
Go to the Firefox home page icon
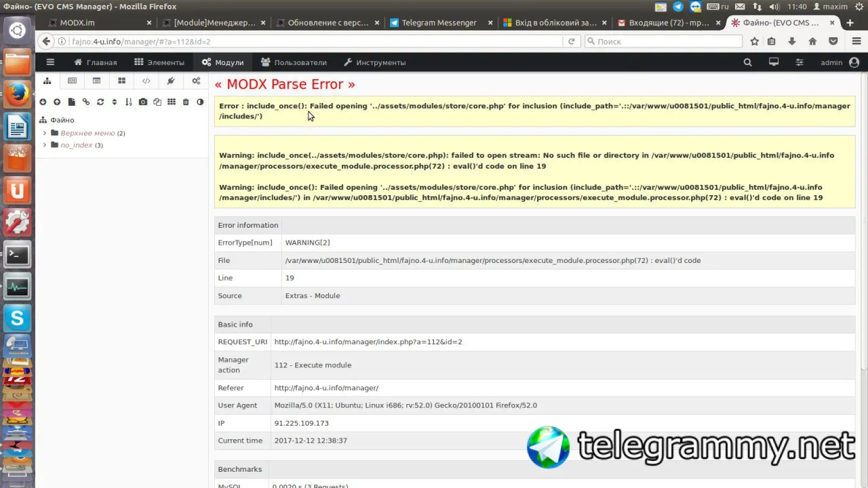pyautogui.click(x=812, y=41)
